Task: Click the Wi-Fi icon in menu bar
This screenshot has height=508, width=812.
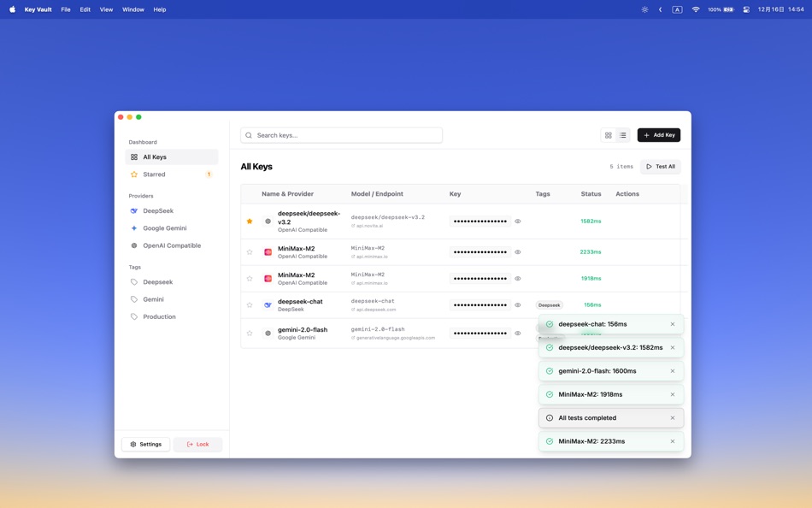Action: (696, 9)
